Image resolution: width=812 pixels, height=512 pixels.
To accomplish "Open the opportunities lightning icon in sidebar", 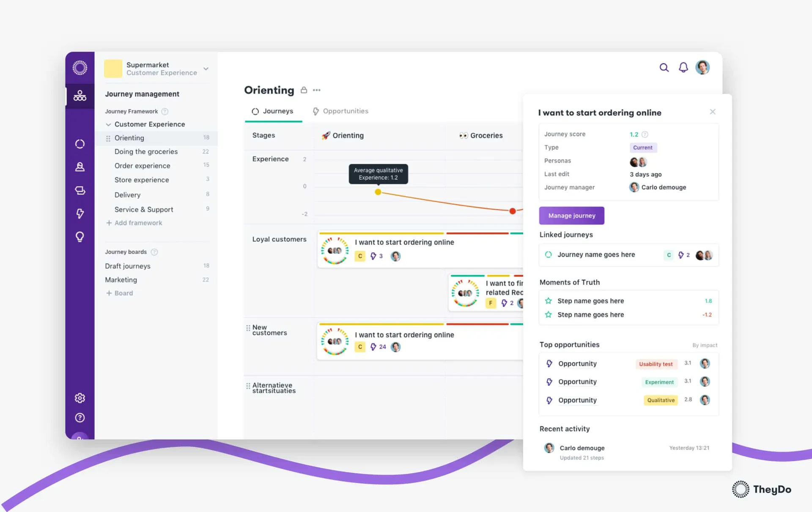I will click(x=80, y=213).
